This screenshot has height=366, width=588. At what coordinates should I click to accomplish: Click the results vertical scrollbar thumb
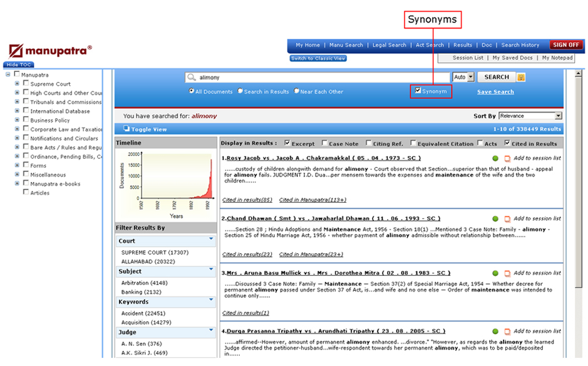579,183
